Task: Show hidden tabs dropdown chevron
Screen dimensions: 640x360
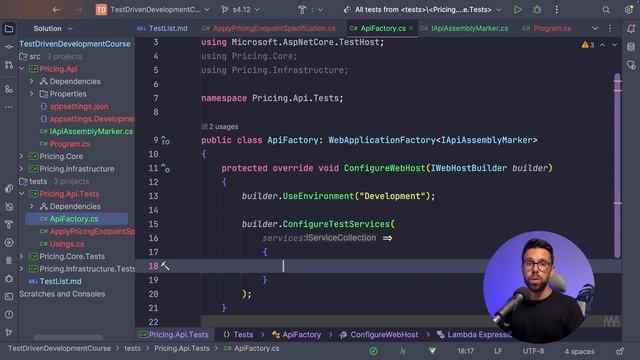Action: tap(595, 29)
